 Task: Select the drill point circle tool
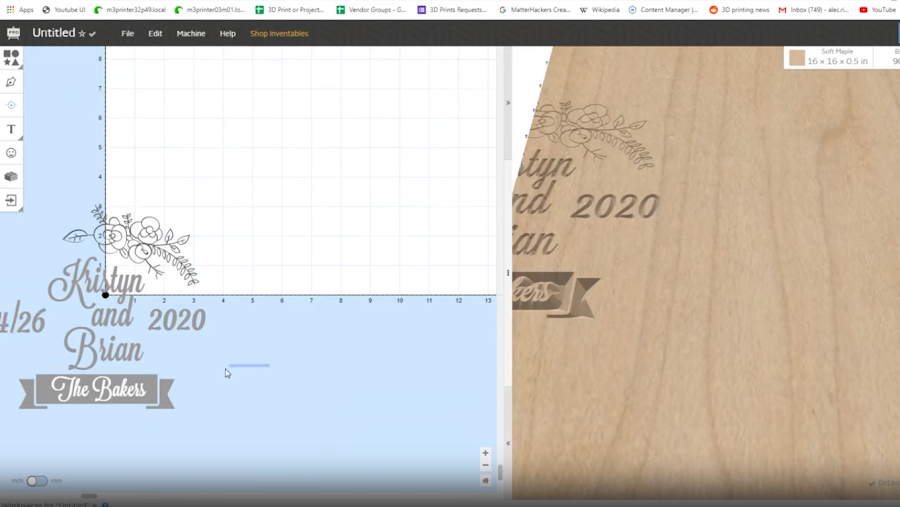(11, 105)
